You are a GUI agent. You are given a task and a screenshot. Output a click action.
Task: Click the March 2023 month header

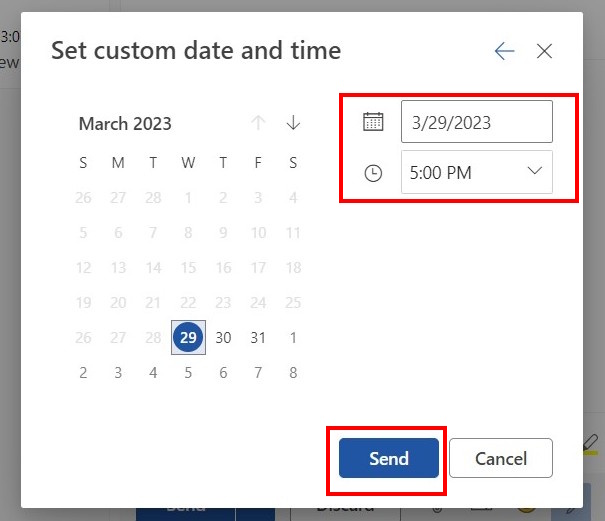pos(125,123)
